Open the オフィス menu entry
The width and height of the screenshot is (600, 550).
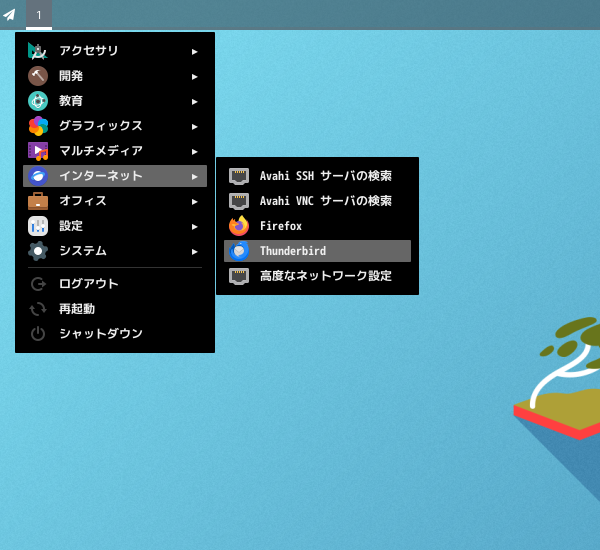click(x=115, y=201)
